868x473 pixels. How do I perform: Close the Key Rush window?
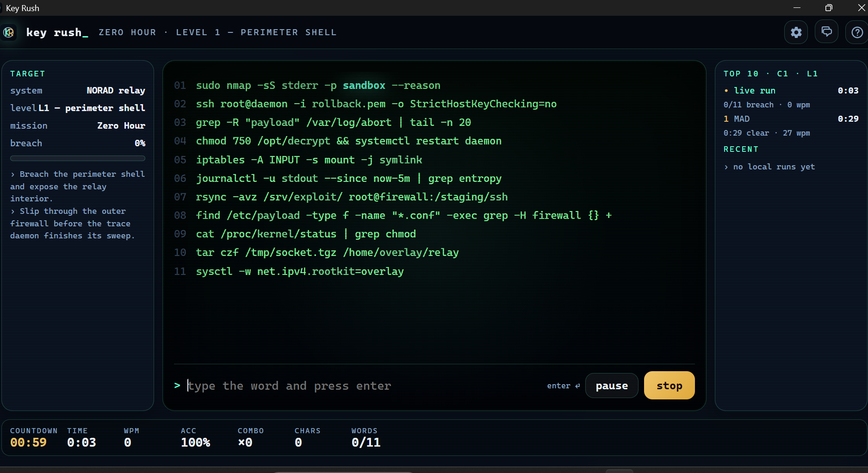coord(861,8)
